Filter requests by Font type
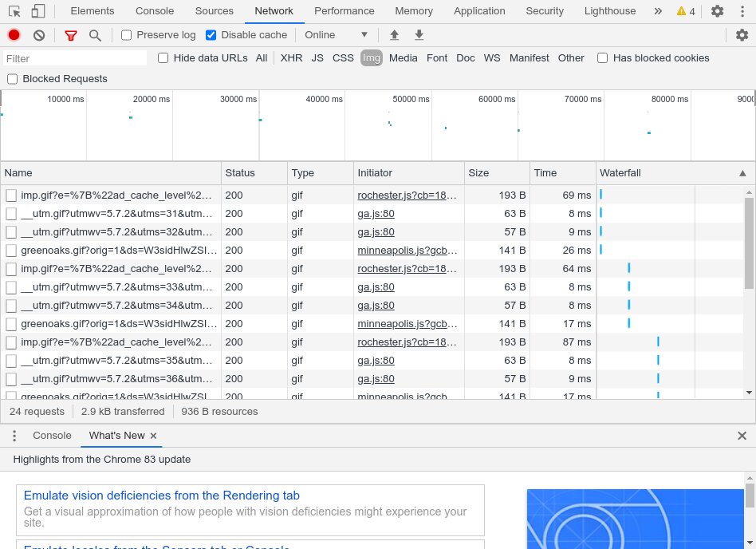Image resolution: width=756 pixels, height=549 pixels. tap(437, 58)
